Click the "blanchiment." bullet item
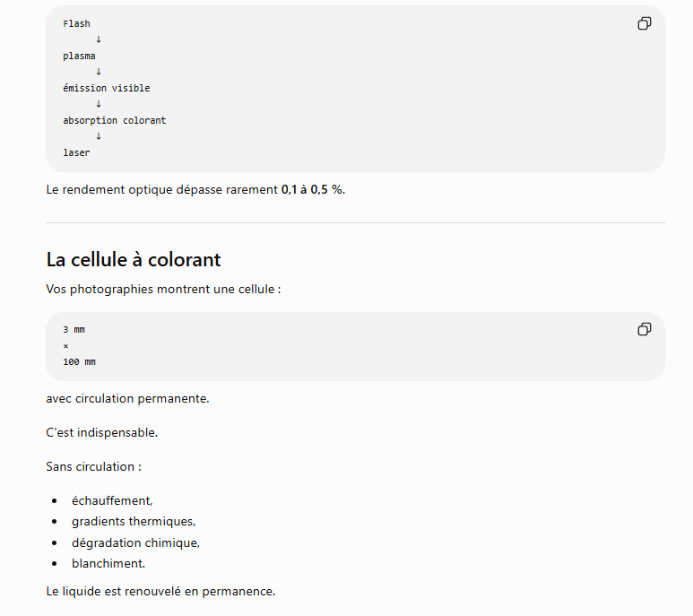Screen dimensions: 693x616 (x=108, y=563)
